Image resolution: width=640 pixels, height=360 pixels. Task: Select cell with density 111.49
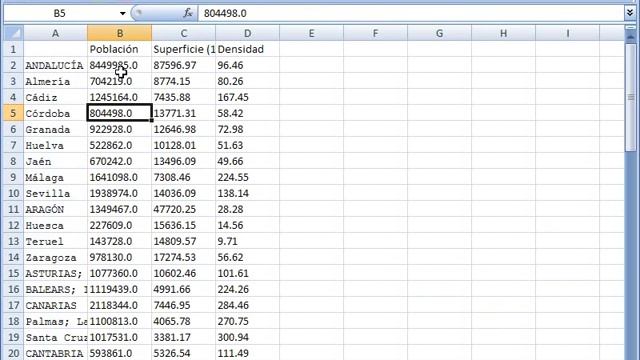[x=247, y=353]
